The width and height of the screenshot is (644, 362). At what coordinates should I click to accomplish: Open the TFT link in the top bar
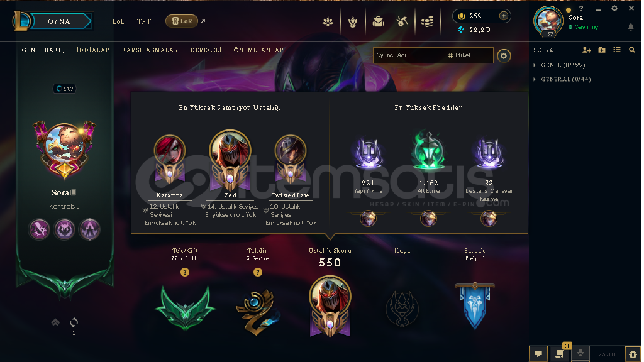click(144, 21)
